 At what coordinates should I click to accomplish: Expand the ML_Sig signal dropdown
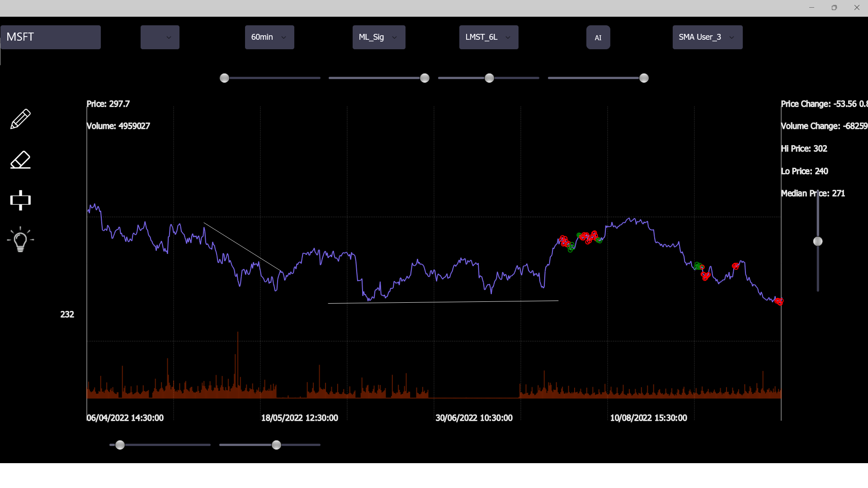[379, 37]
